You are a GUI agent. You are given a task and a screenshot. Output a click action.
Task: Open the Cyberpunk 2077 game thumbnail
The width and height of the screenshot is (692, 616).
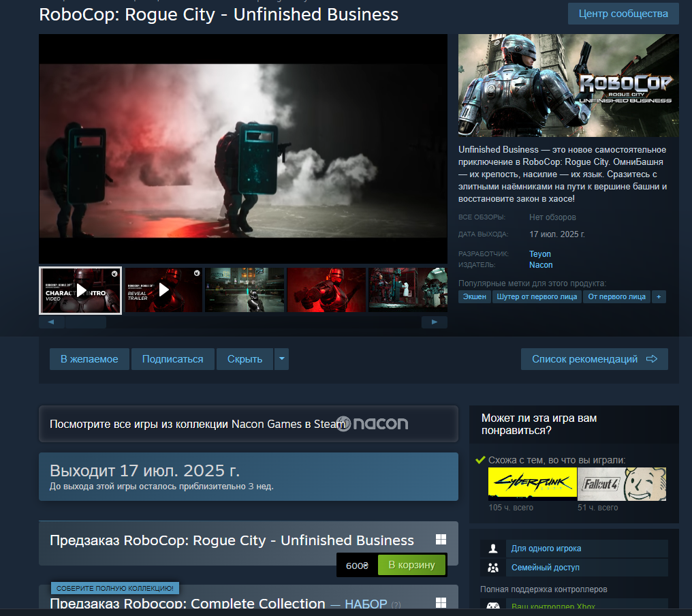point(532,484)
